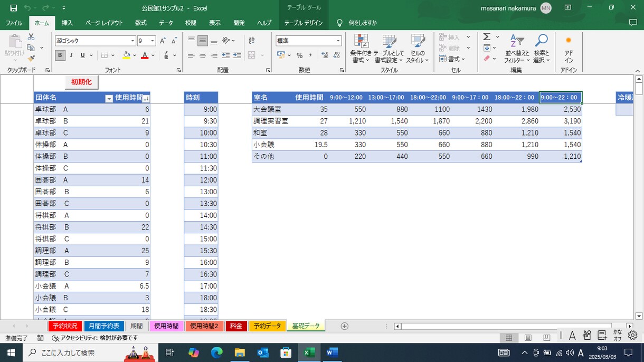Set top vertical alignment
This screenshot has width=644, height=362.
(x=191, y=41)
